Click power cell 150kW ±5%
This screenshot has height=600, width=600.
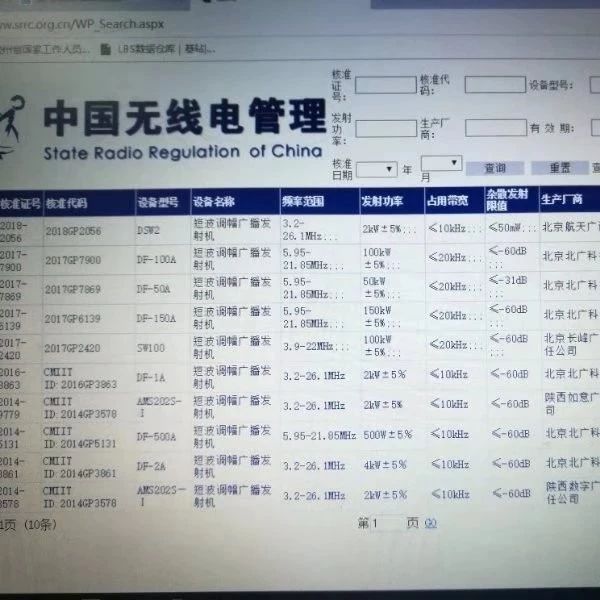(x=381, y=316)
